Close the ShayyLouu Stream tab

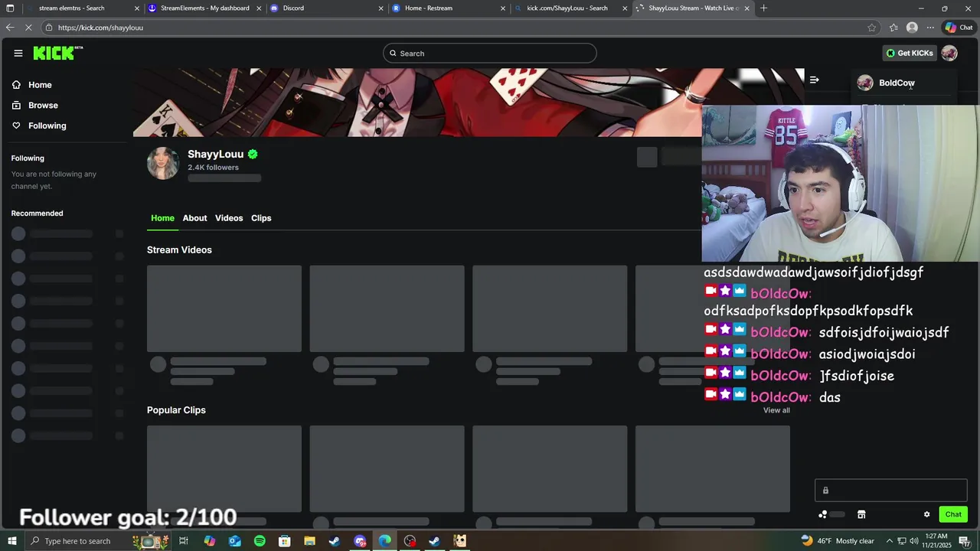coord(747,8)
